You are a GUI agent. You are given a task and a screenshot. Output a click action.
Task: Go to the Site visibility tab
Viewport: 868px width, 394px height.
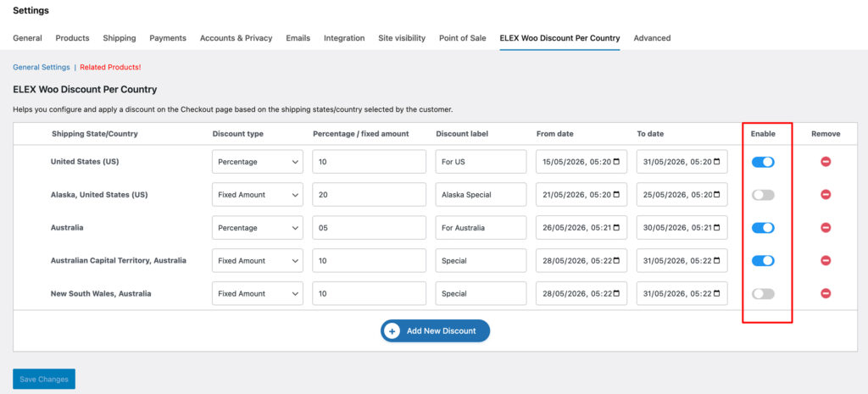(x=402, y=38)
